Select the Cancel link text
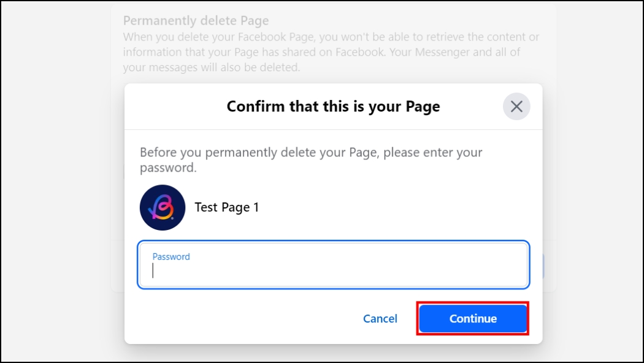The image size is (644, 363). point(380,318)
